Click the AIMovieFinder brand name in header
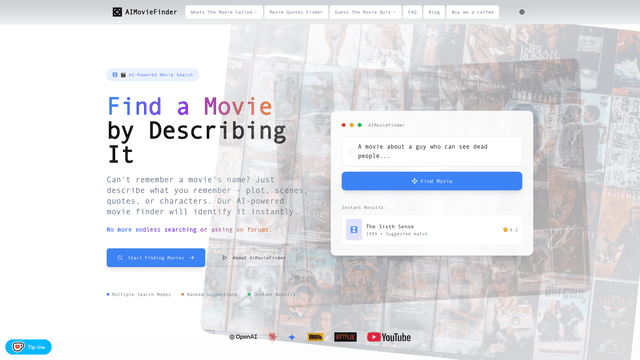 click(151, 12)
